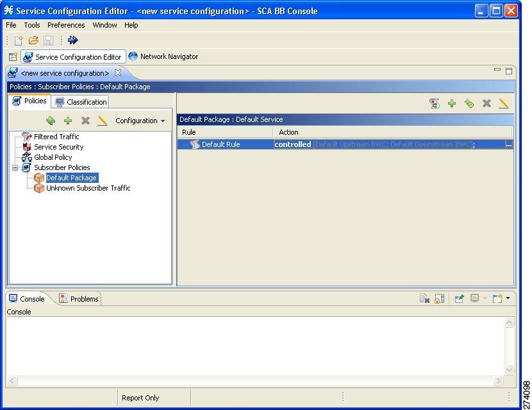Select Global Policy in the policies tree
532x410 pixels.
coord(53,157)
